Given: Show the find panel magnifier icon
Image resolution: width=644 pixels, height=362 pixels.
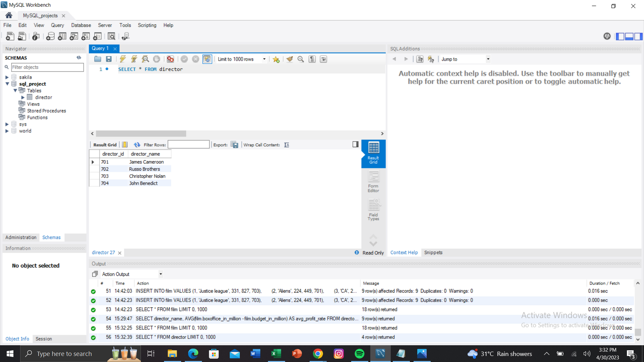Looking at the screenshot, I should click(x=301, y=59).
